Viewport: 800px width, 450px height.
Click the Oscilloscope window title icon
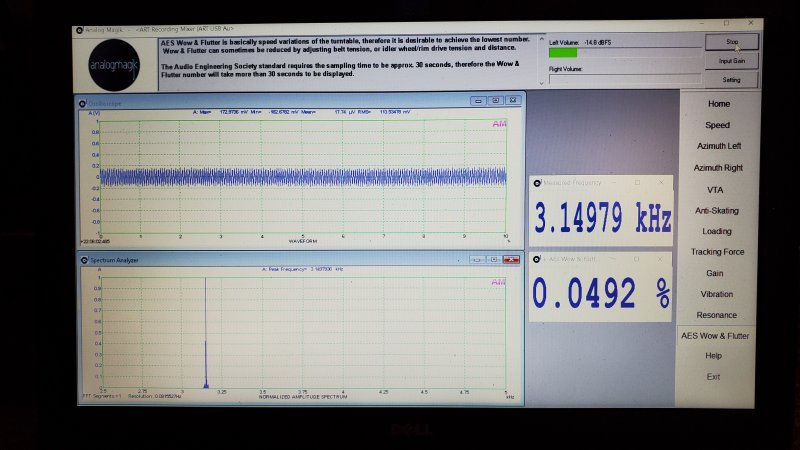pyautogui.click(x=83, y=104)
